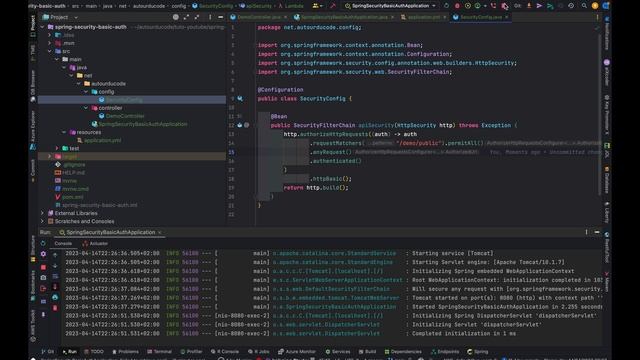640x360 pixels.
Task: Expand the test folder
Action: (x=57, y=149)
